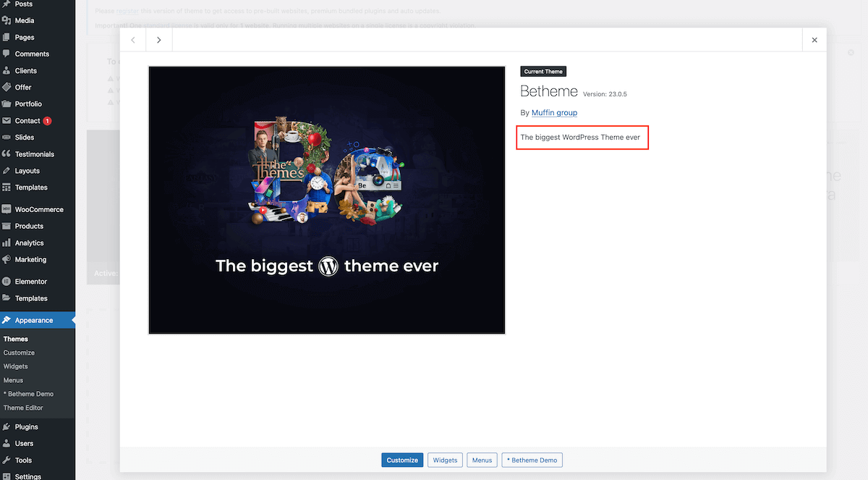Open the Customize submenu item

coord(19,353)
